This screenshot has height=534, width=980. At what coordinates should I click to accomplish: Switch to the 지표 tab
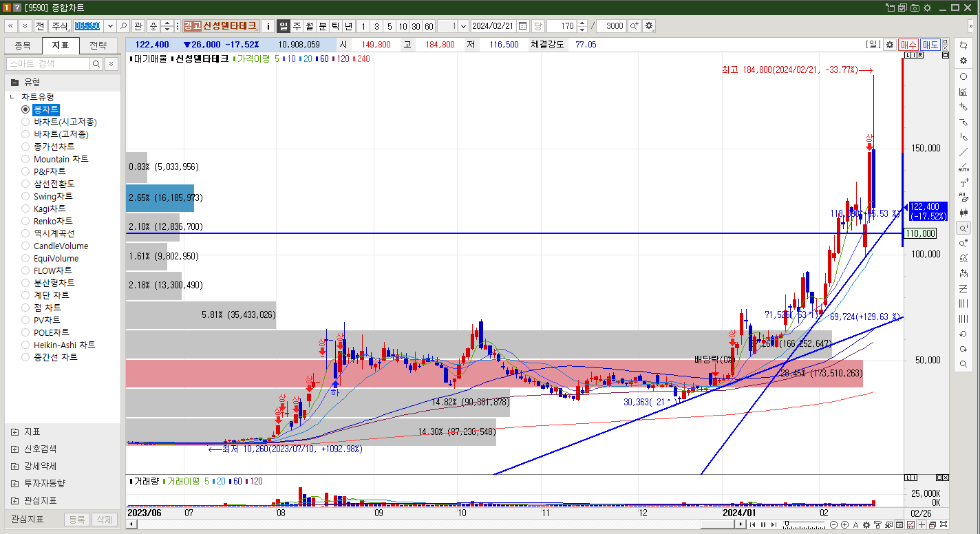click(61, 45)
